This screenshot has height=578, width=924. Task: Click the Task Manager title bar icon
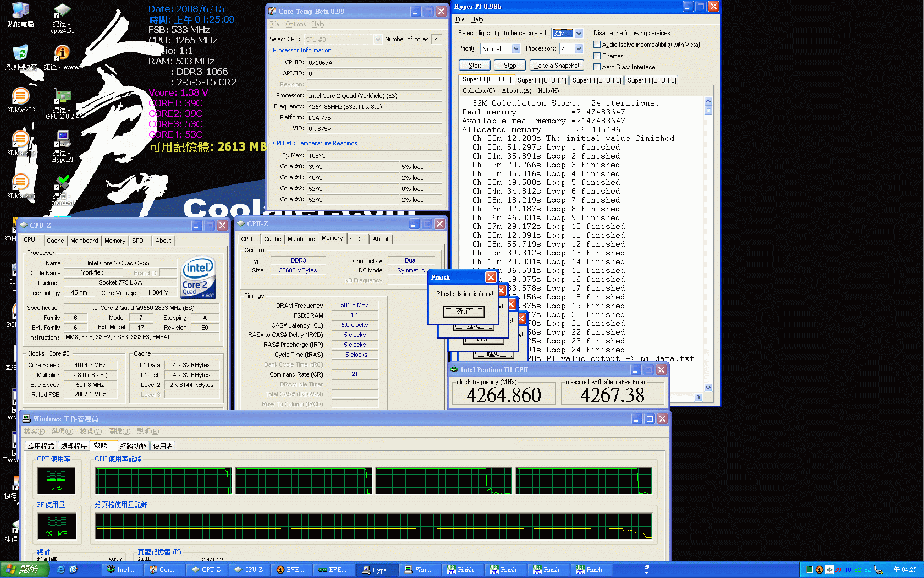tap(26, 419)
